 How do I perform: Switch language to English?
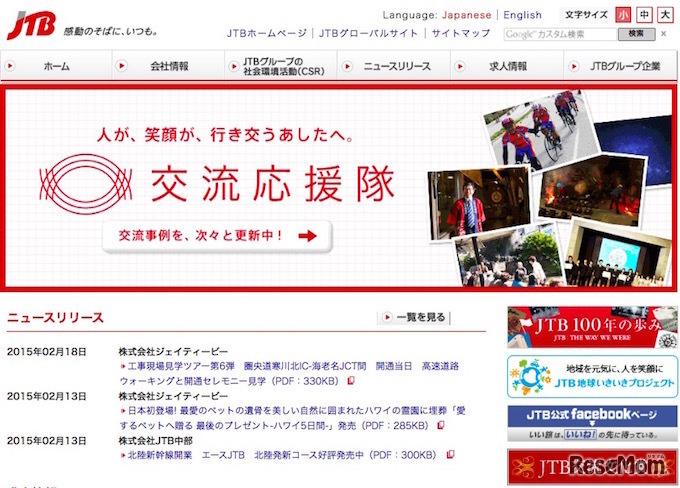point(522,15)
